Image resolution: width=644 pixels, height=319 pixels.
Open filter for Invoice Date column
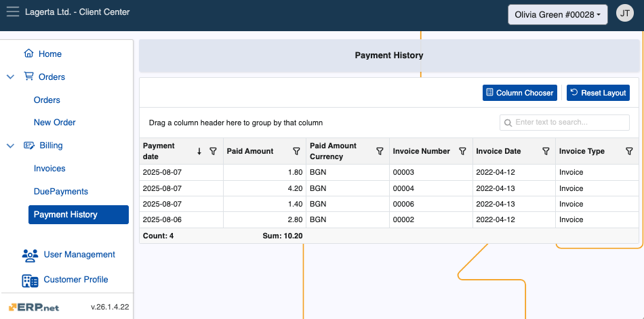(x=546, y=151)
